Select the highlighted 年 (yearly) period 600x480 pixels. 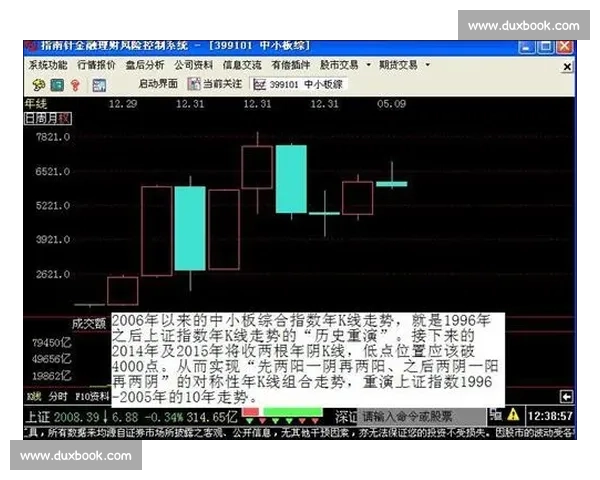pyautogui.click(x=64, y=119)
